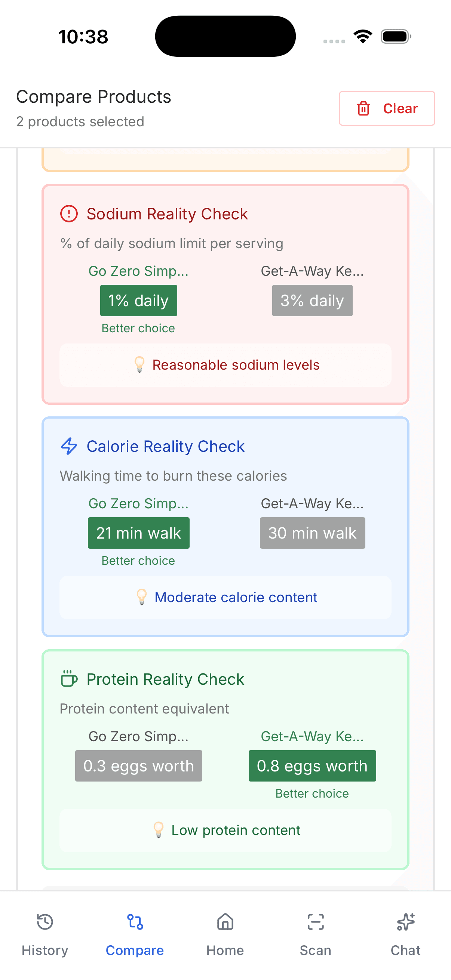Tap the 0.3 eggs worth badge

[138, 766]
